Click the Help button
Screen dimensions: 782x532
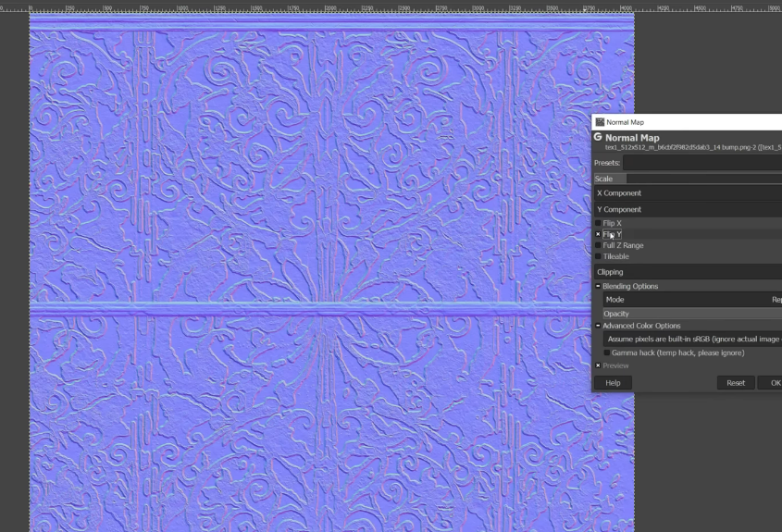(x=613, y=383)
